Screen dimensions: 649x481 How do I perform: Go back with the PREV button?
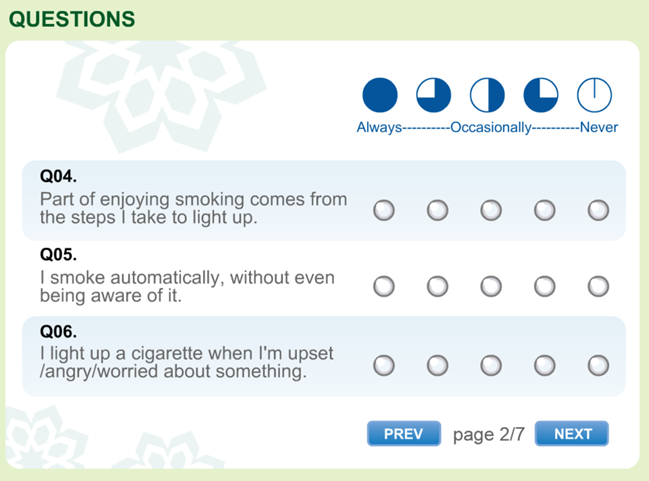404,433
